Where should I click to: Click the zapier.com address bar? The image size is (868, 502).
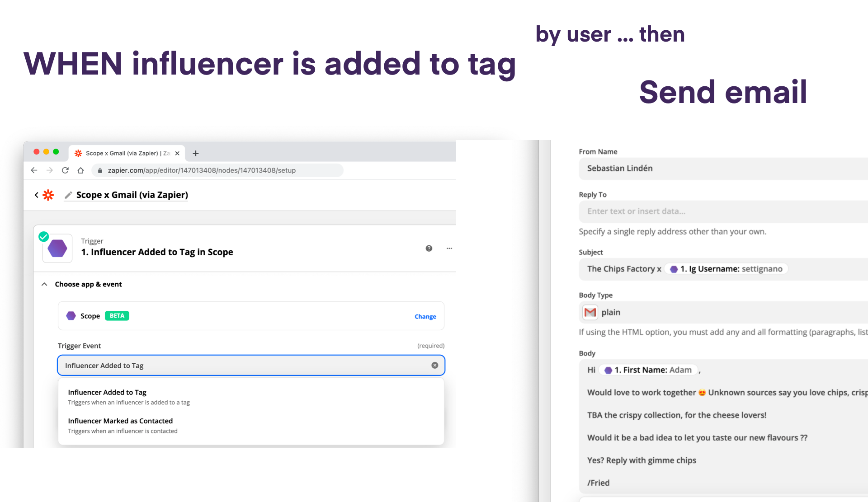(217, 170)
